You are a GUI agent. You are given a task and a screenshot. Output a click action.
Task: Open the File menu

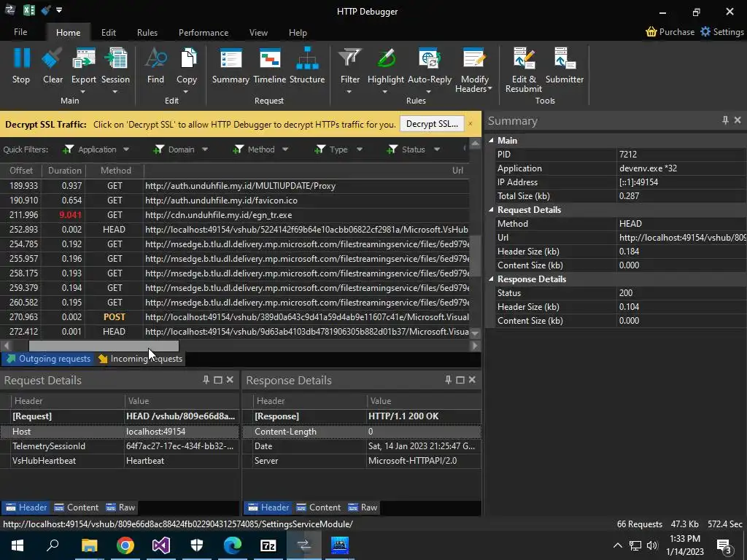pyautogui.click(x=20, y=32)
